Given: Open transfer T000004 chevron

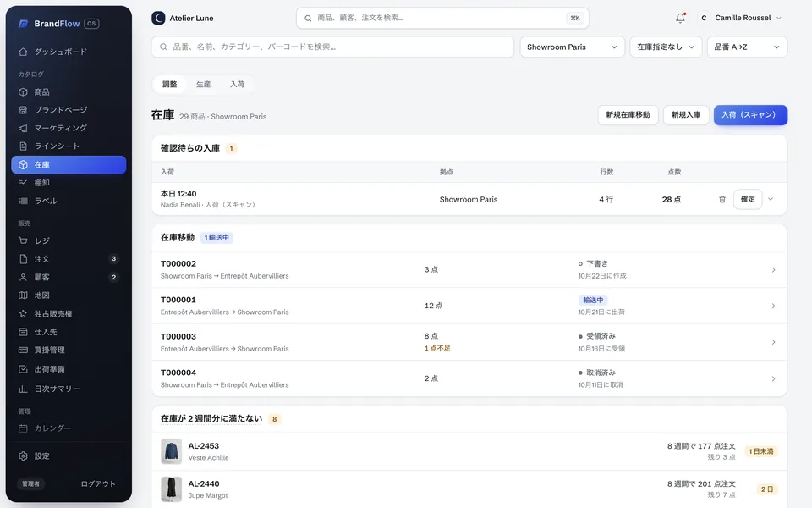Looking at the screenshot, I should [773, 379].
